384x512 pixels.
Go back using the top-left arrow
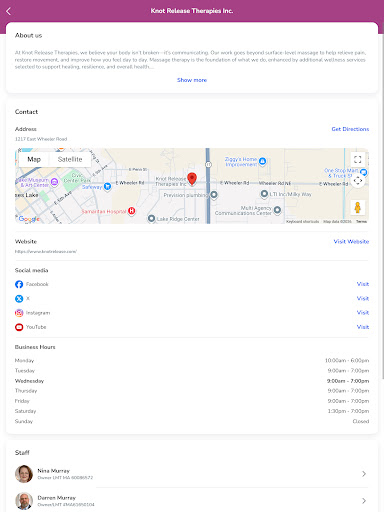click(9, 11)
